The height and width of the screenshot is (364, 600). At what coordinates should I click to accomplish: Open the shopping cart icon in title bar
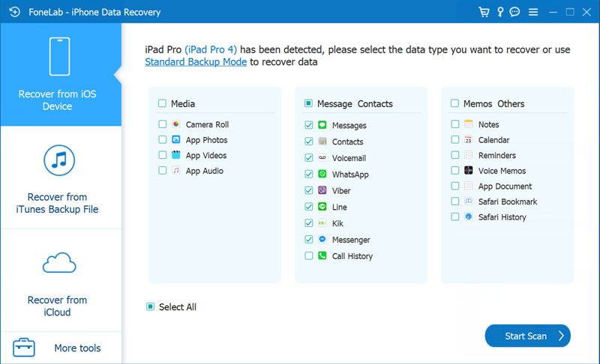pos(484,12)
